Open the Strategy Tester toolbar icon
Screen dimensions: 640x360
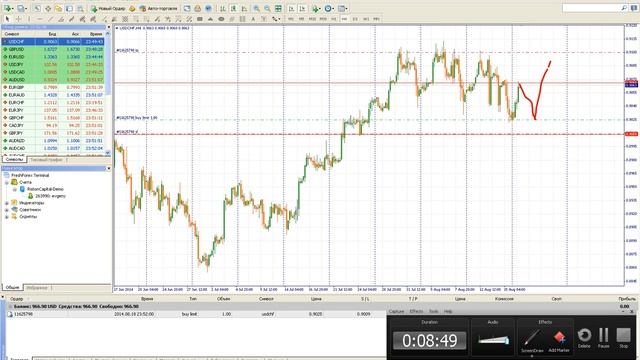tap(80, 8)
